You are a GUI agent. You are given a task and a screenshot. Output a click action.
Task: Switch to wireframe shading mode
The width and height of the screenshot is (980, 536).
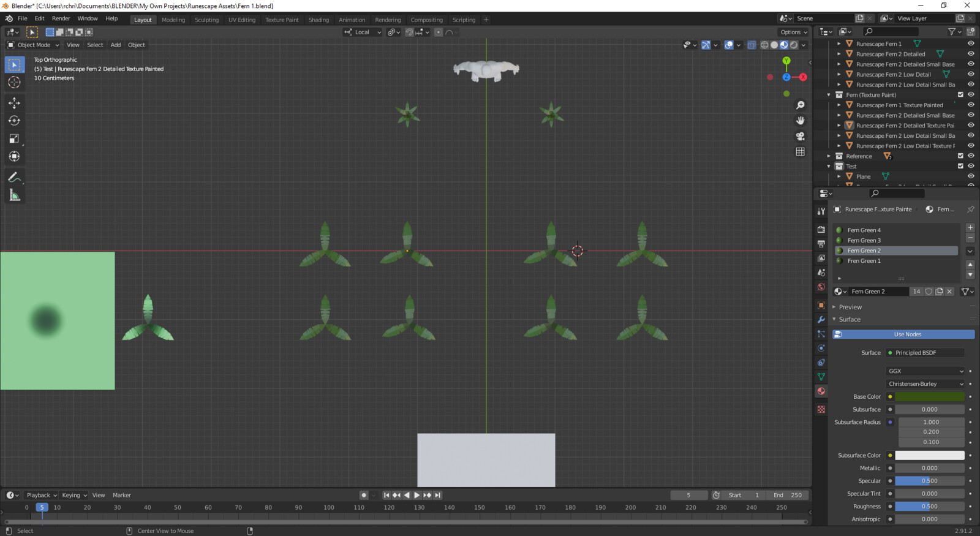(x=764, y=45)
